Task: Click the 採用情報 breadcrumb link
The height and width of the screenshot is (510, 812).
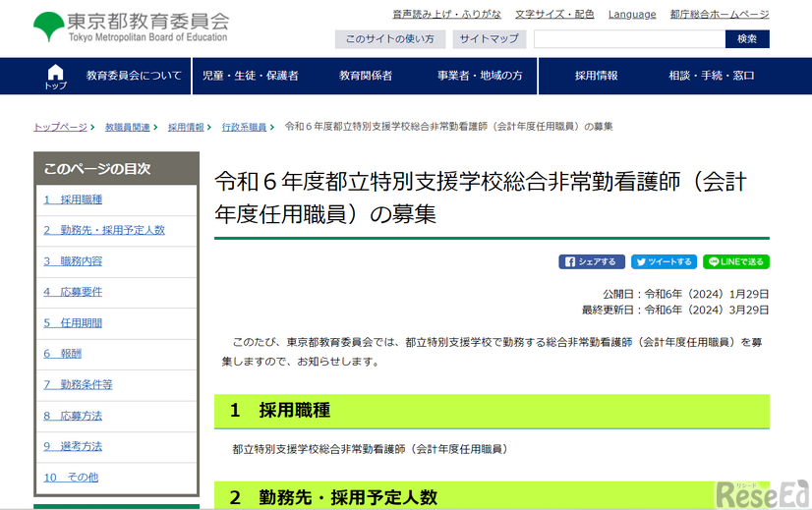Action: tap(186, 127)
